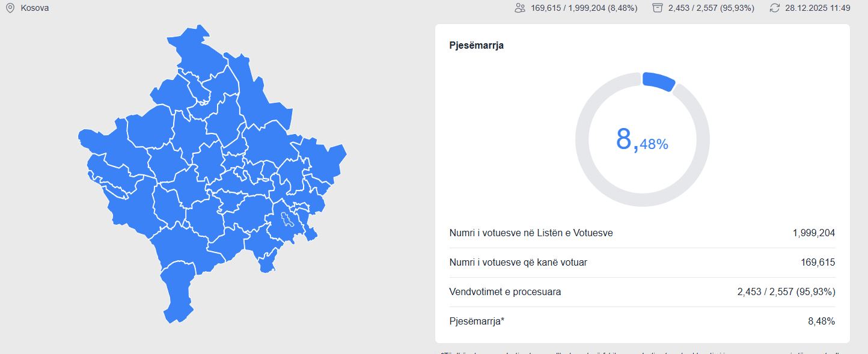The image size is (868, 354).
Task: Click the Pjesëmarrja card heading
Action: point(476,46)
